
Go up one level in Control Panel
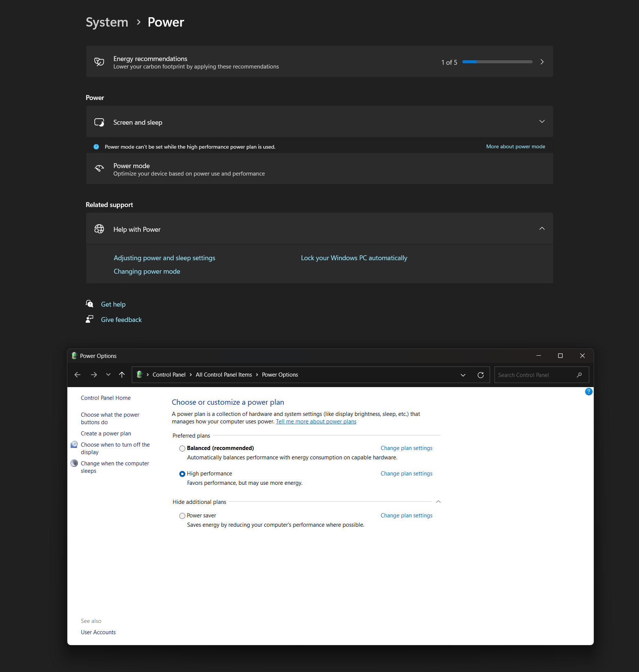click(x=122, y=375)
